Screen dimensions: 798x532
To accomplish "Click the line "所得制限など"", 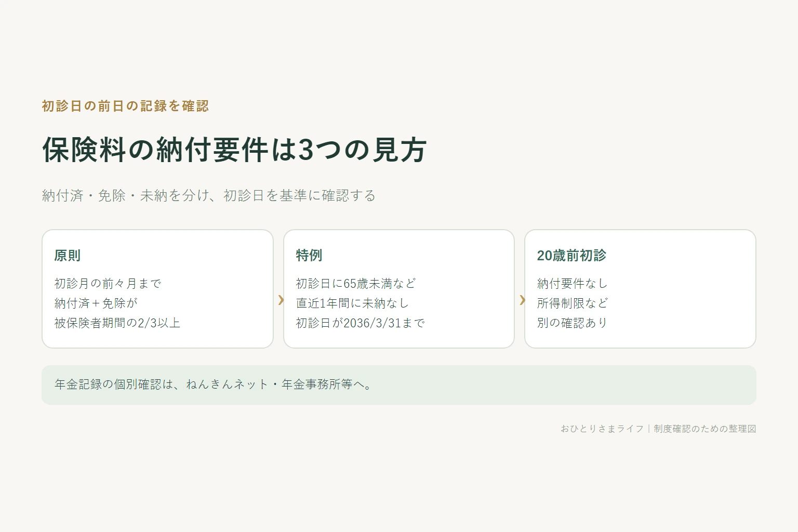I will (573, 303).
